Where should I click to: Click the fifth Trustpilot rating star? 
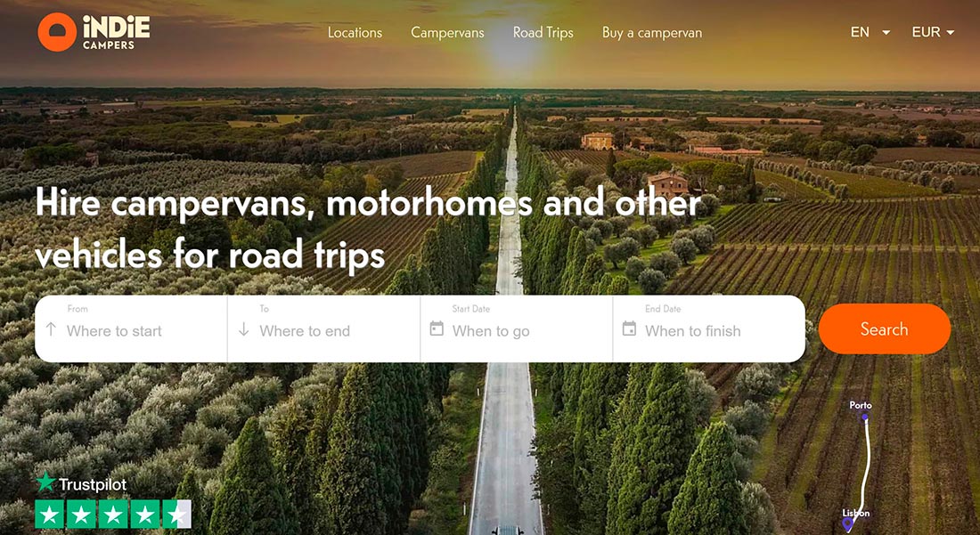pos(177,515)
